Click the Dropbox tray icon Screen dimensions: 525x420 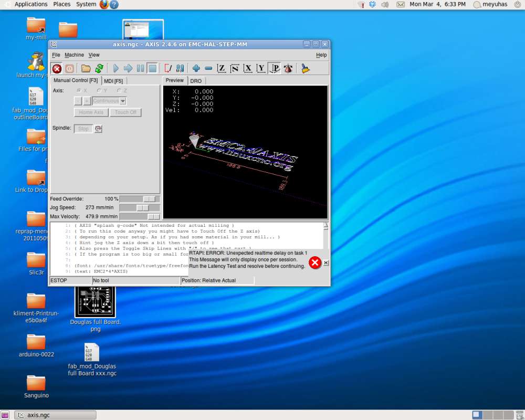coord(372,4)
